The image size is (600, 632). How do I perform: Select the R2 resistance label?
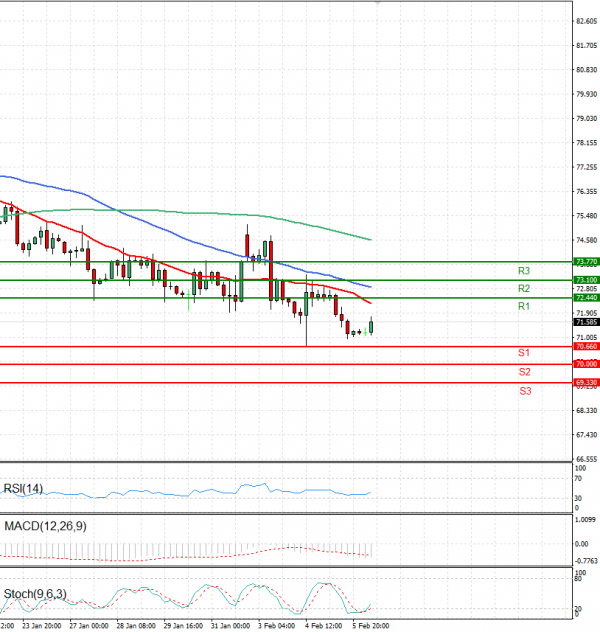523,289
